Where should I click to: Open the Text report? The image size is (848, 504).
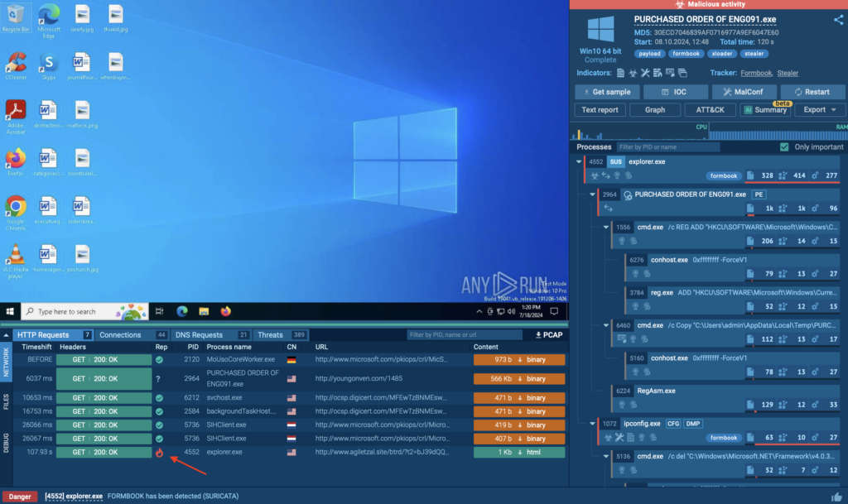point(600,110)
